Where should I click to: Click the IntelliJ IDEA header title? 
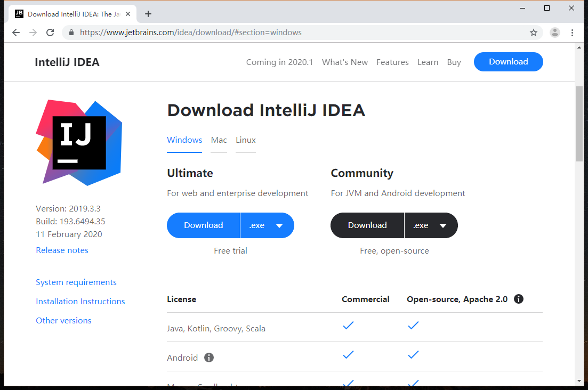67,62
